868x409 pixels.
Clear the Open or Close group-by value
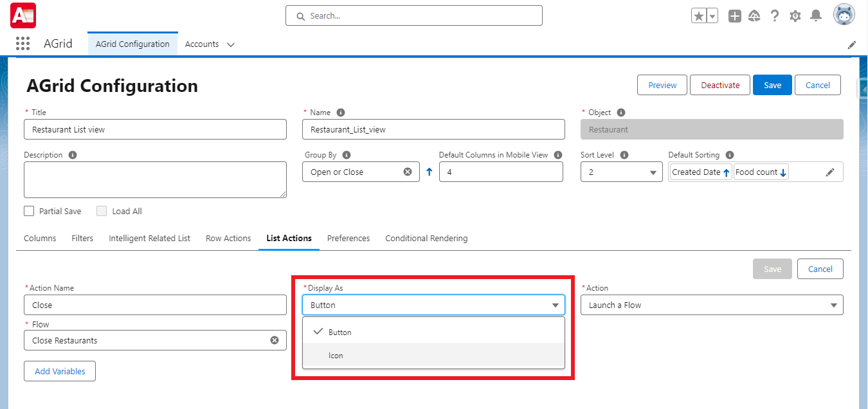pos(408,172)
